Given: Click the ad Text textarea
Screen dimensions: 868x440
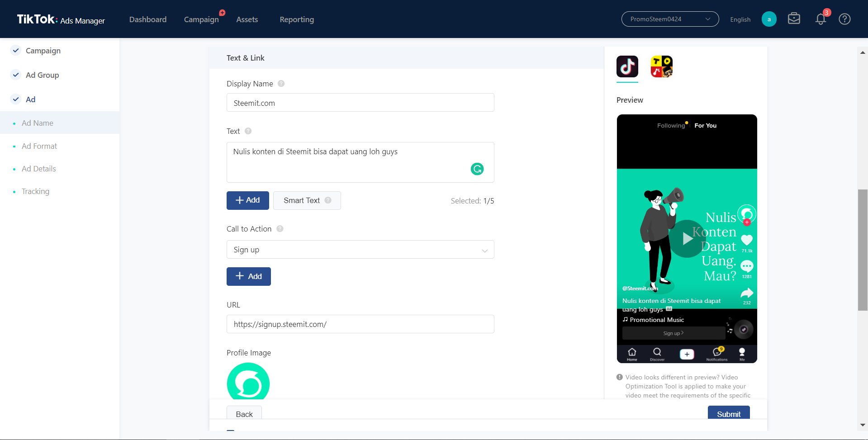Looking at the screenshot, I should pos(360,162).
